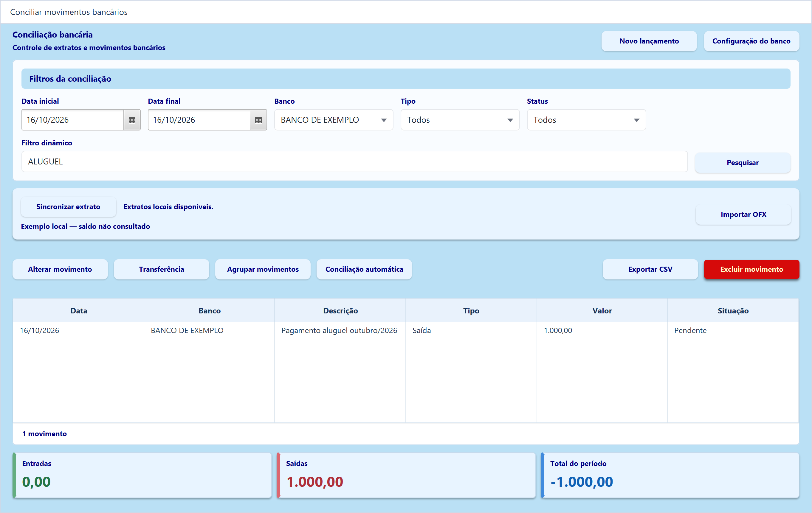
Task: Sort by the Valor column header
Action: [602, 311]
